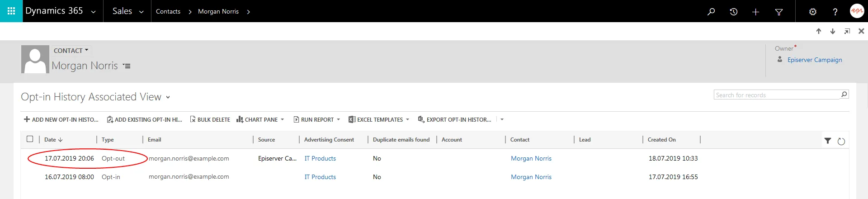The height and width of the screenshot is (199, 868).
Task: Open advanced find funnel icon
Action: tap(779, 12)
